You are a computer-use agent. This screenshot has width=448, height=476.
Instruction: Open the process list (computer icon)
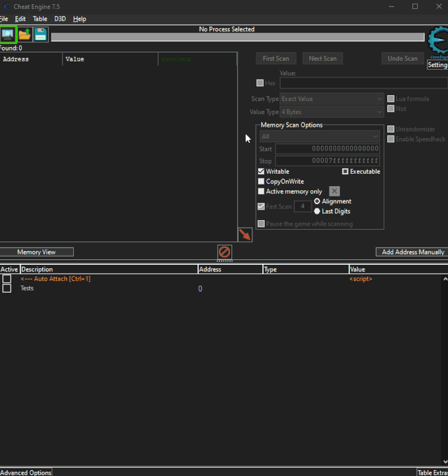click(x=8, y=35)
